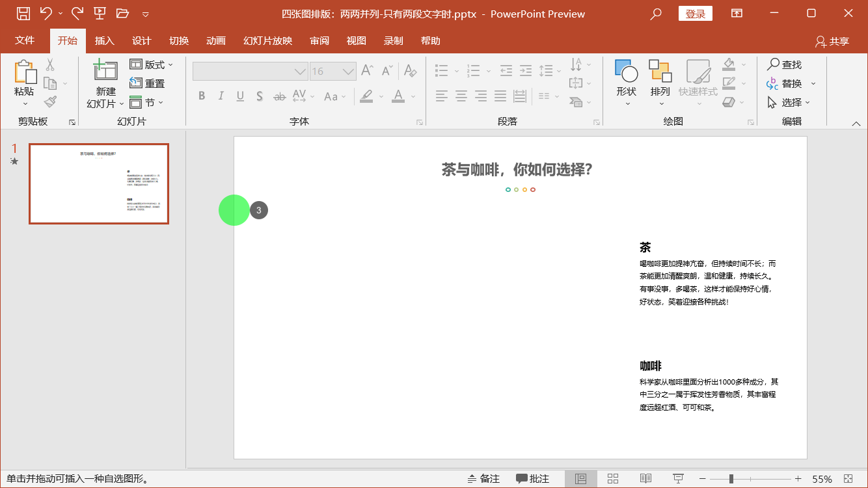Open Customize Quick Access Toolbar arrow
This screenshot has height=488, width=868.
[145, 14]
